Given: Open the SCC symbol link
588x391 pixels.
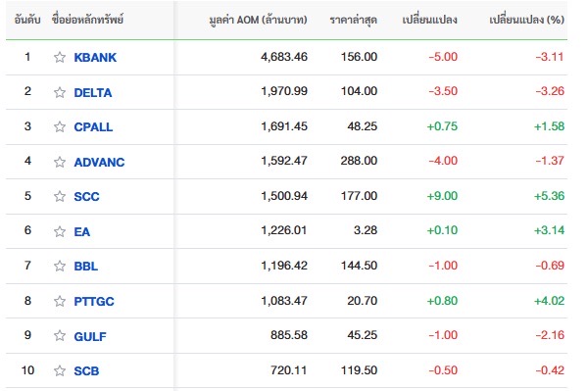Looking at the screenshot, I should [86, 196].
